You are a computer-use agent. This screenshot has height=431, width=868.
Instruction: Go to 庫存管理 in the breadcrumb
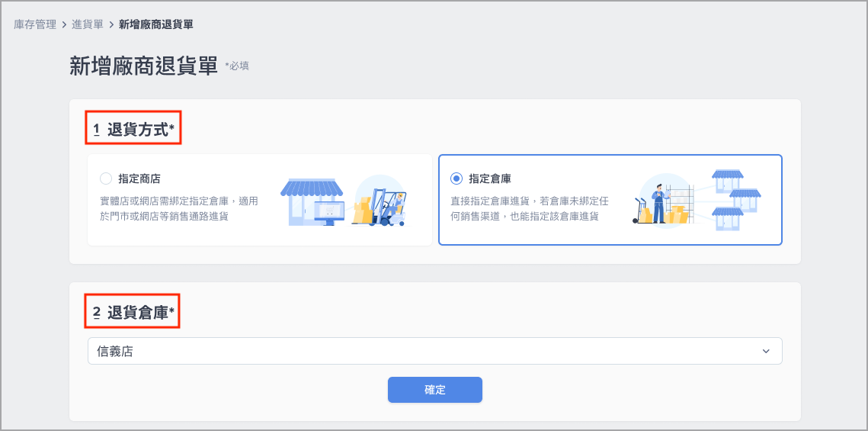click(x=35, y=24)
